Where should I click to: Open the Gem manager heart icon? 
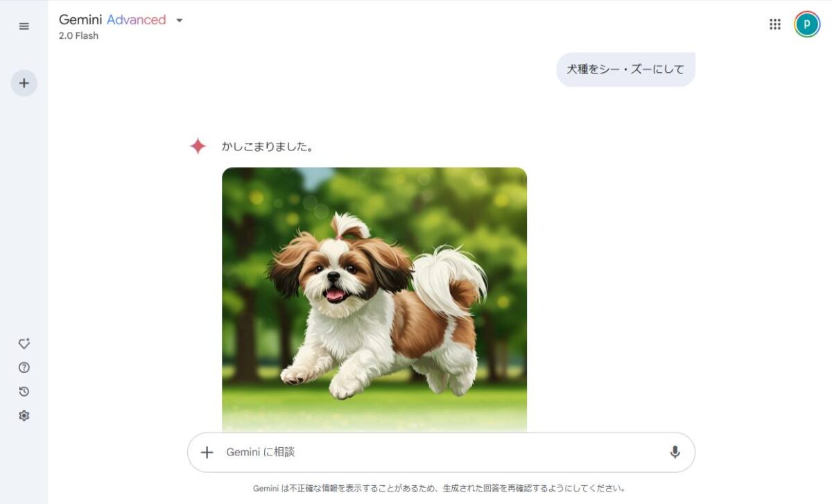click(x=24, y=343)
